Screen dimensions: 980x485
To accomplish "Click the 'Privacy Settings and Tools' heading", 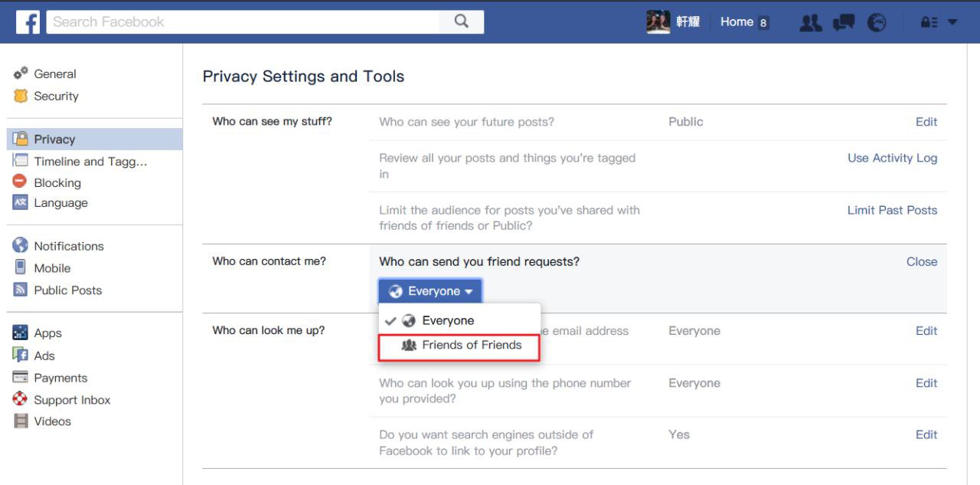I will [x=303, y=76].
